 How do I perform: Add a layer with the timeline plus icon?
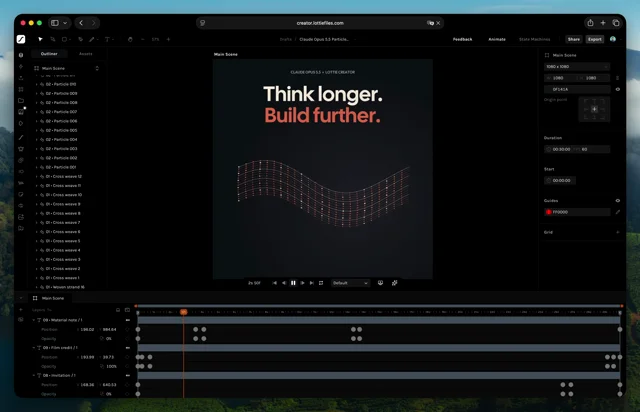click(x=21, y=310)
